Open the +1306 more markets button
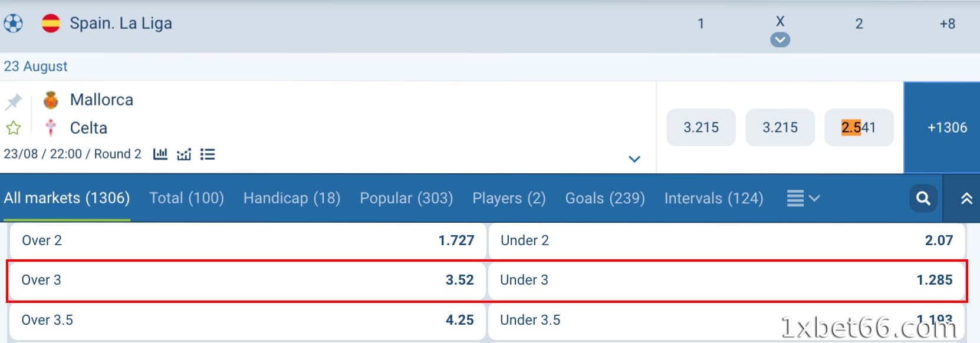This screenshot has width=980, height=343. pos(947,127)
